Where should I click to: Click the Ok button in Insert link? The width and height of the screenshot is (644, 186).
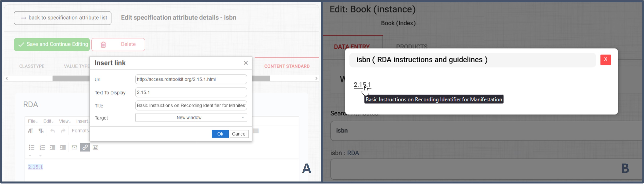tap(220, 134)
